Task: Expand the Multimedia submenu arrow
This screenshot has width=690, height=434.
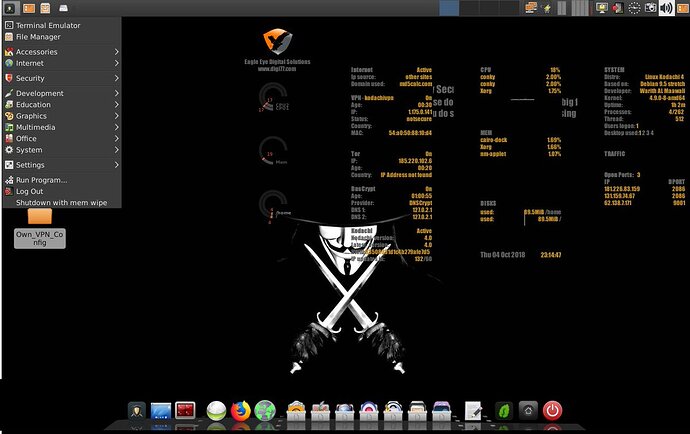Action: (x=117, y=127)
